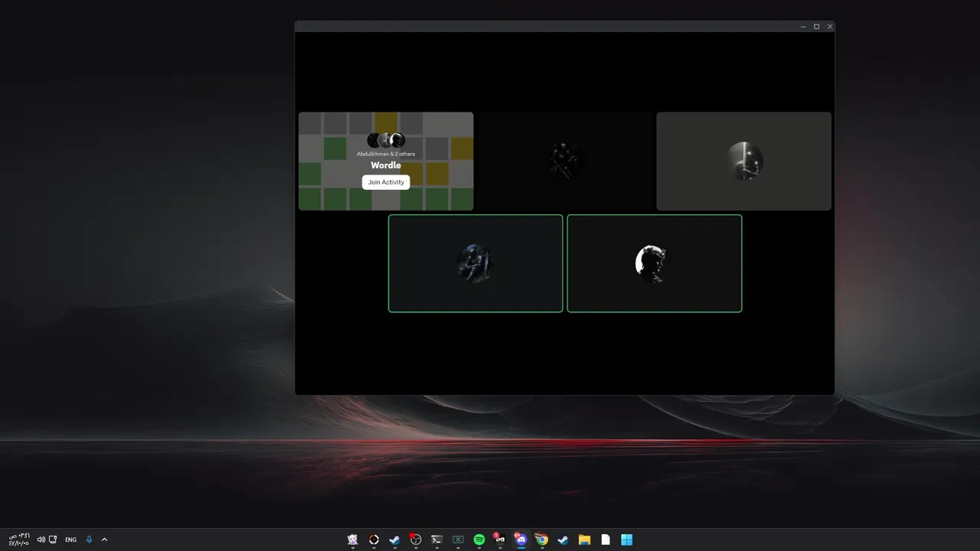The width and height of the screenshot is (980, 551).
Task: Click the Wordle activity title
Action: pyautogui.click(x=386, y=165)
